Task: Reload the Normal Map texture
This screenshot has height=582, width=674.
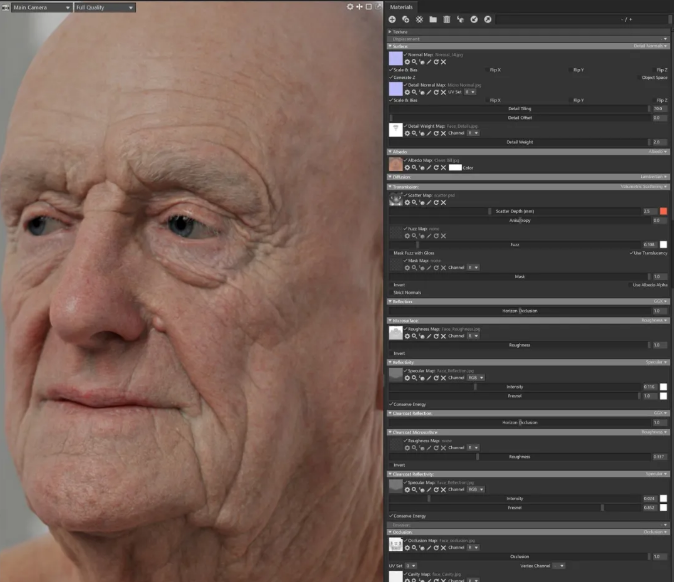Action: click(436, 62)
